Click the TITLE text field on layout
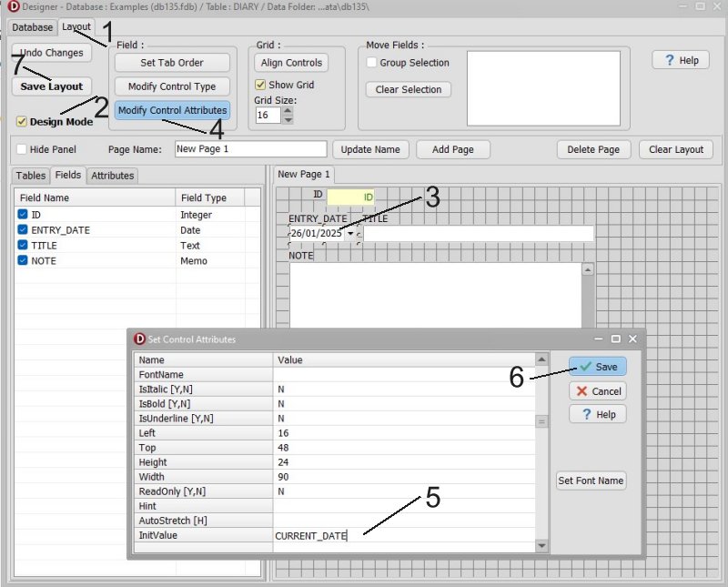The height and width of the screenshot is (587, 728). tap(479, 234)
